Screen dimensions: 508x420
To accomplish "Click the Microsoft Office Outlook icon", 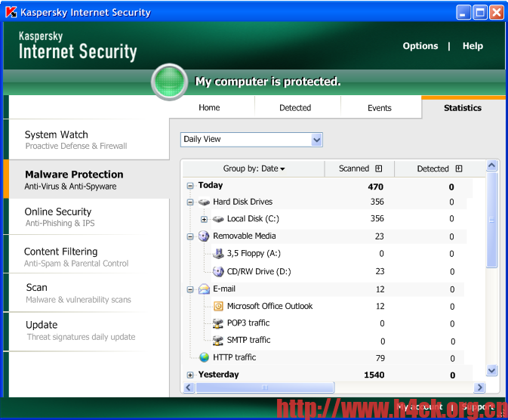I will 219,306.
